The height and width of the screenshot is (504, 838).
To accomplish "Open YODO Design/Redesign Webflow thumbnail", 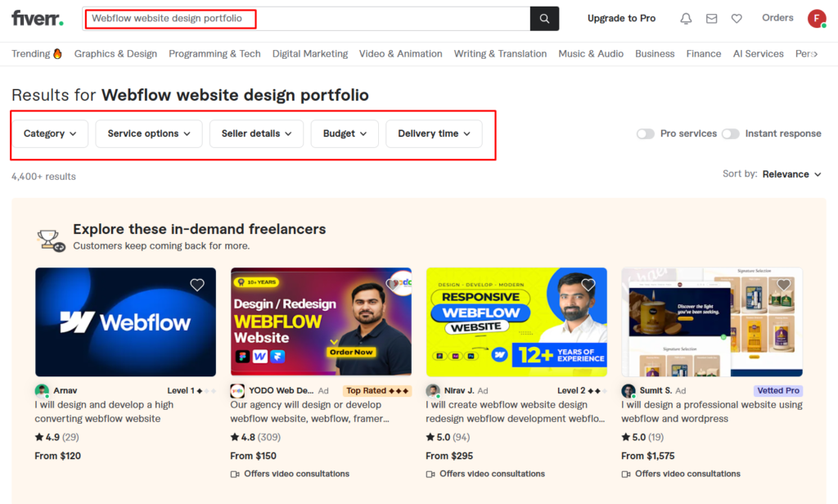I will tap(321, 322).
